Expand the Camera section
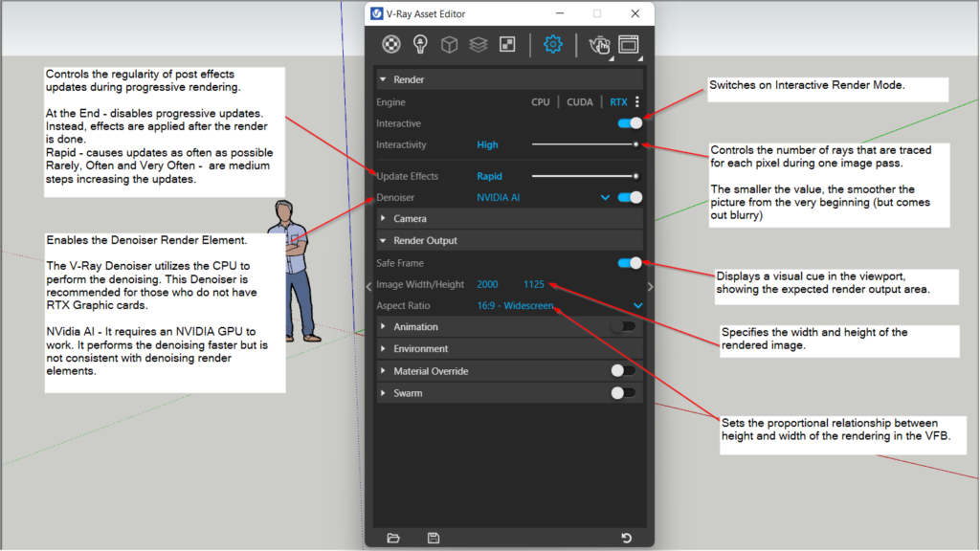Viewport: 980px width, 551px height. tap(383, 219)
